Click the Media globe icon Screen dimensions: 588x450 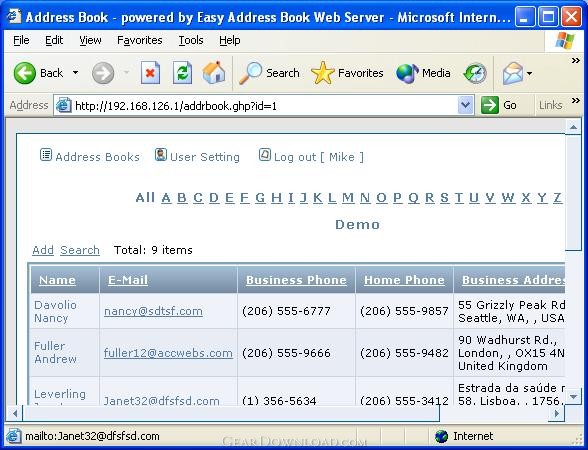(407, 73)
